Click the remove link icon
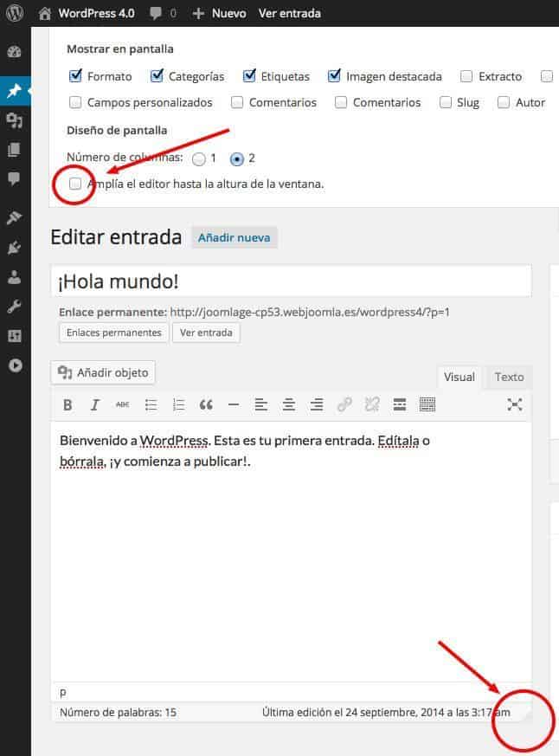Viewport: 559px width, 756px height. pyautogui.click(x=372, y=405)
